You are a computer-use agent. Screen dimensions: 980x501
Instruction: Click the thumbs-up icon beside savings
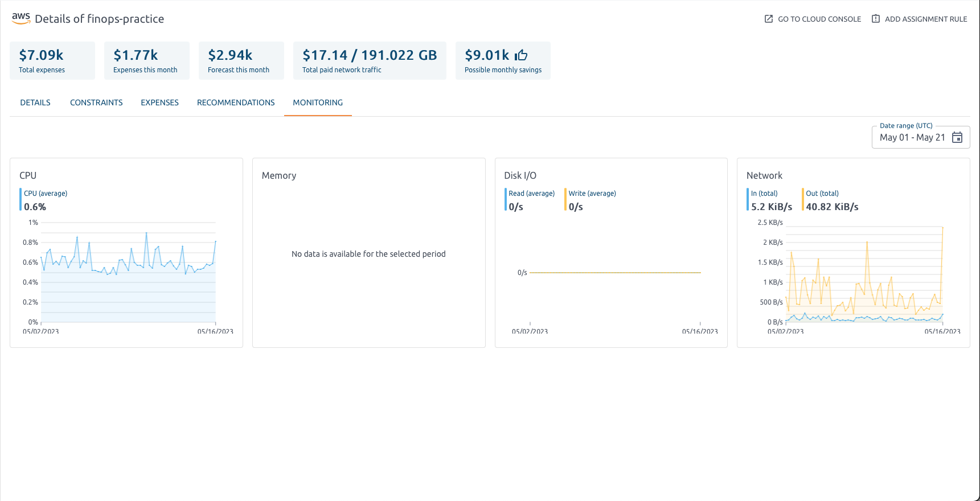[521, 55]
